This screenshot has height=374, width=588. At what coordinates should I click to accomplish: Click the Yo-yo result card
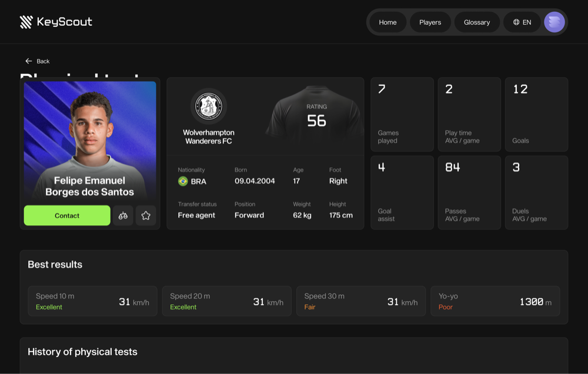click(x=495, y=301)
